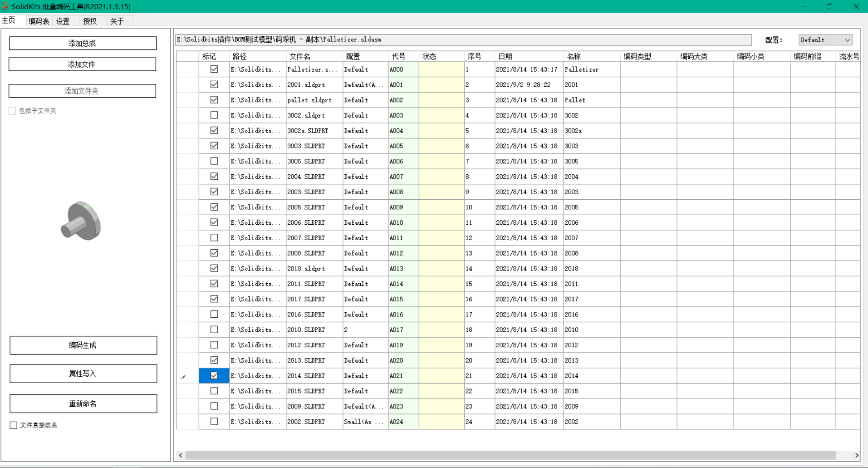
Task: Enable the 文件直接改名 checkbox
Action: [x=14, y=425]
